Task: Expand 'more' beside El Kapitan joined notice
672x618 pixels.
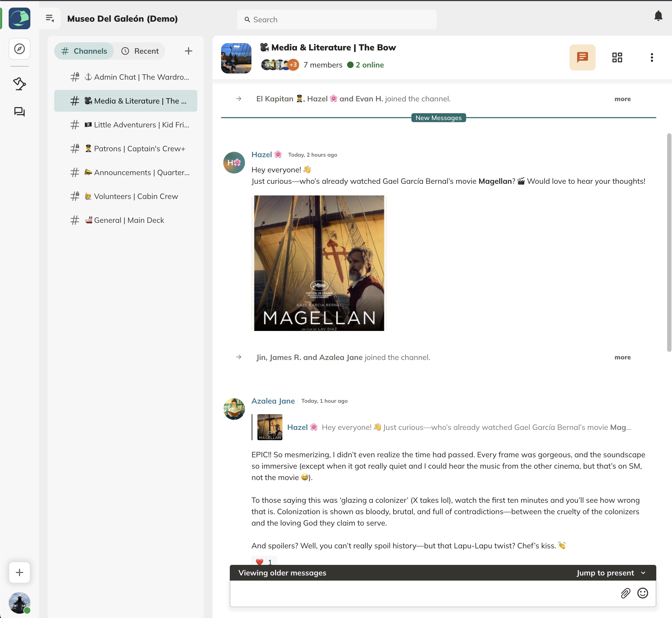Action: pyautogui.click(x=622, y=99)
